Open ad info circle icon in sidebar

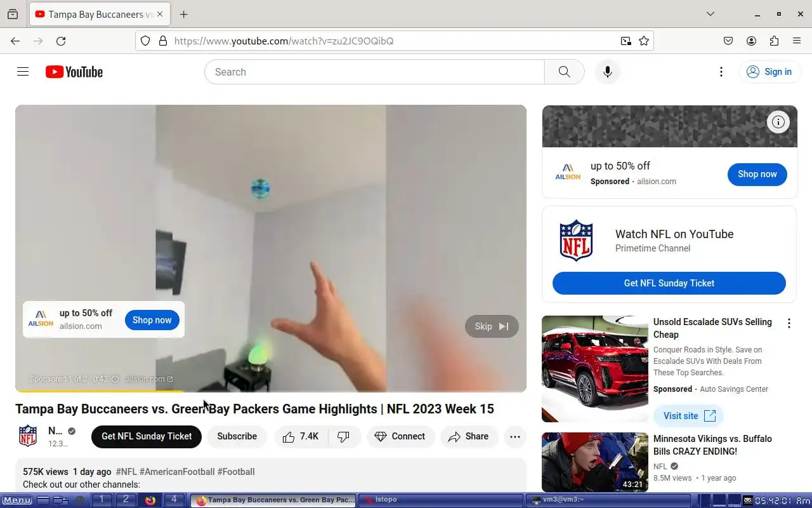point(778,122)
